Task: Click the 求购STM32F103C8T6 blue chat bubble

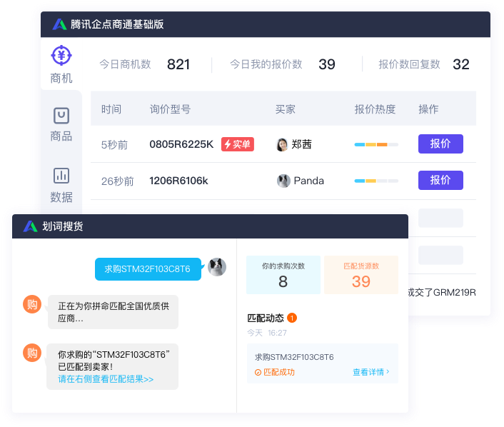Action: pos(148,269)
